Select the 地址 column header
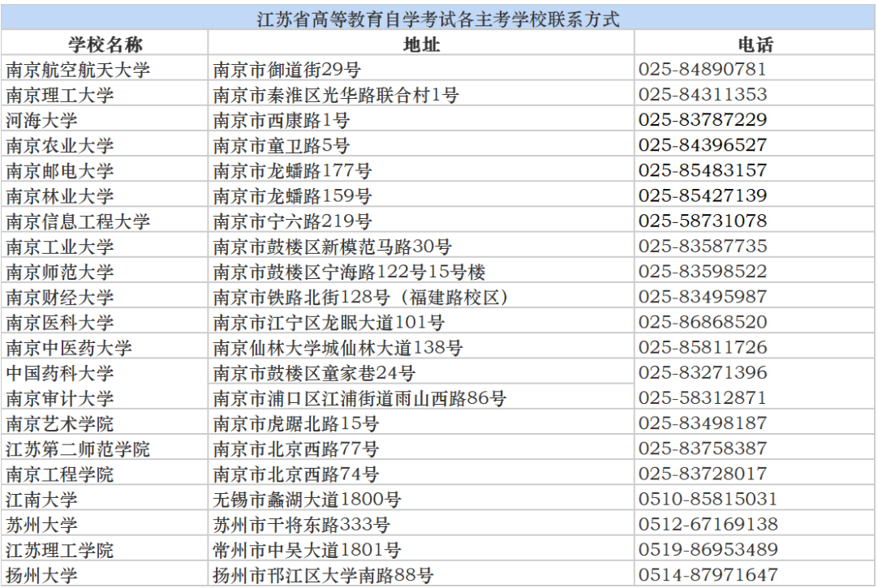Viewport: 878px width, 588px height. [x=421, y=44]
